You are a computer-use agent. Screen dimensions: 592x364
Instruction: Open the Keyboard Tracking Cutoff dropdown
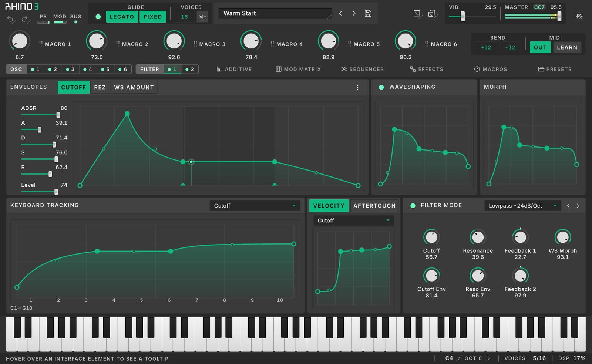[x=255, y=206]
